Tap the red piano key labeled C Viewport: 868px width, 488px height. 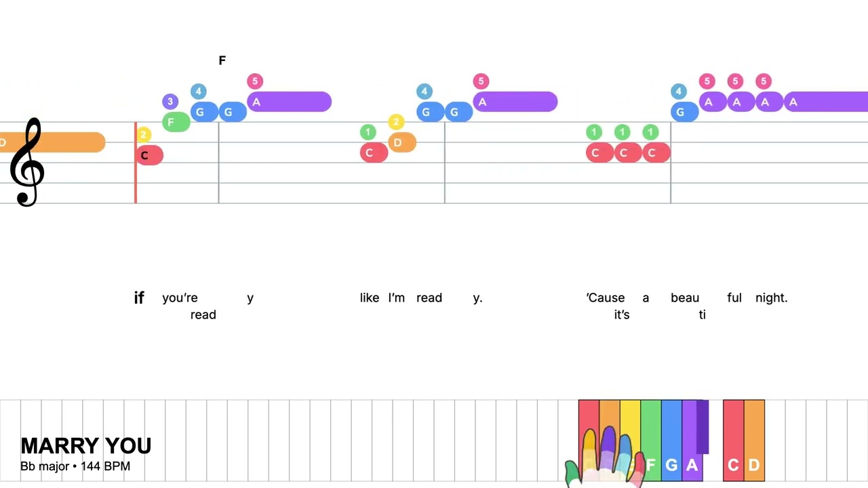733,441
